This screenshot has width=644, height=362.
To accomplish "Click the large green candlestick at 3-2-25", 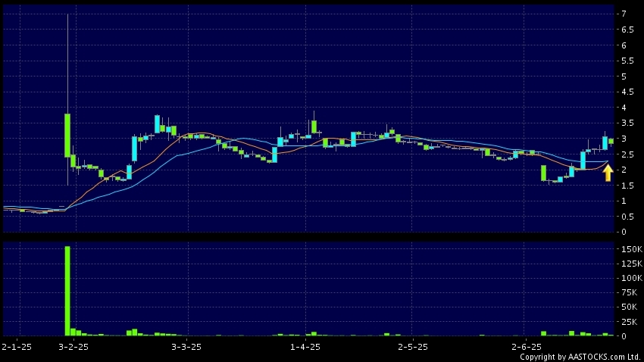I will click(x=67, y=136).
